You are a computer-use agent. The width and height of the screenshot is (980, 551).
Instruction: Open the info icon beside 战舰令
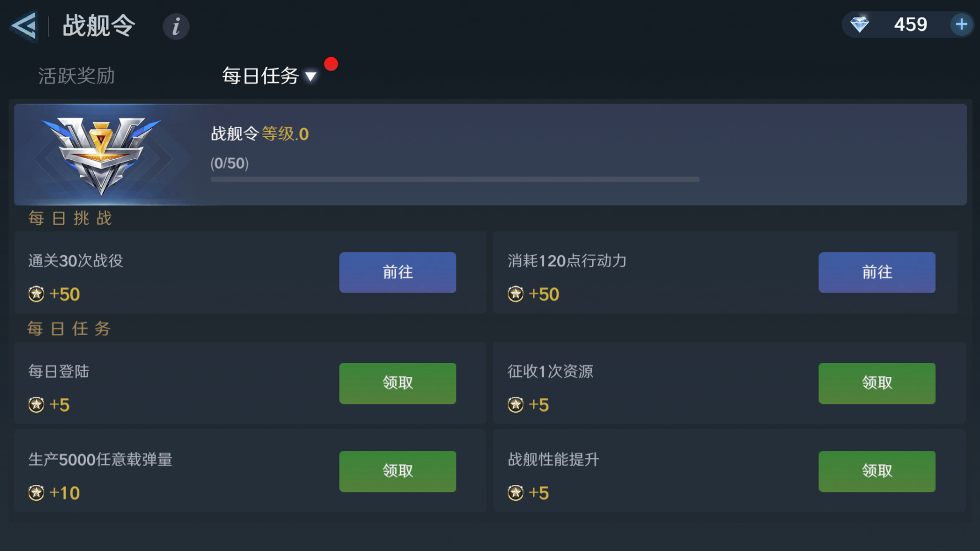176,26
